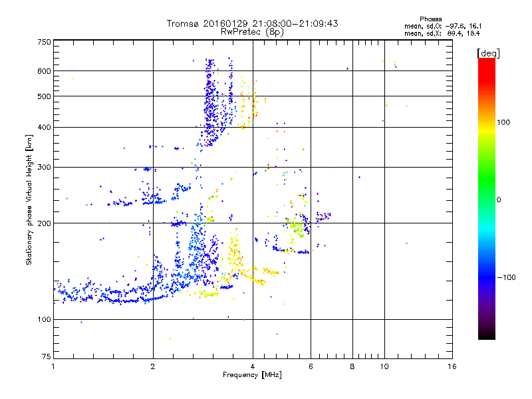
Task: Click the 'Stationary phase Virtual Height [km]' axis label
Action: coord(29,199)
